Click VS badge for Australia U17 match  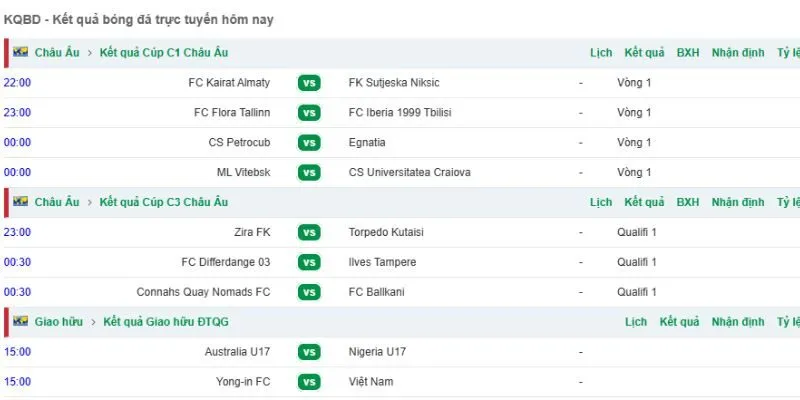tap(309, 352)
